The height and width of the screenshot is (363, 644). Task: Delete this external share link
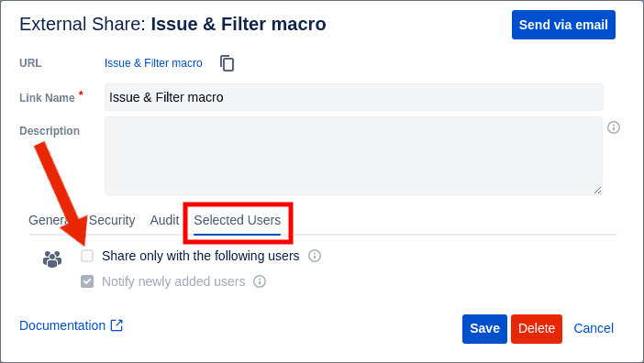[537, 328]
